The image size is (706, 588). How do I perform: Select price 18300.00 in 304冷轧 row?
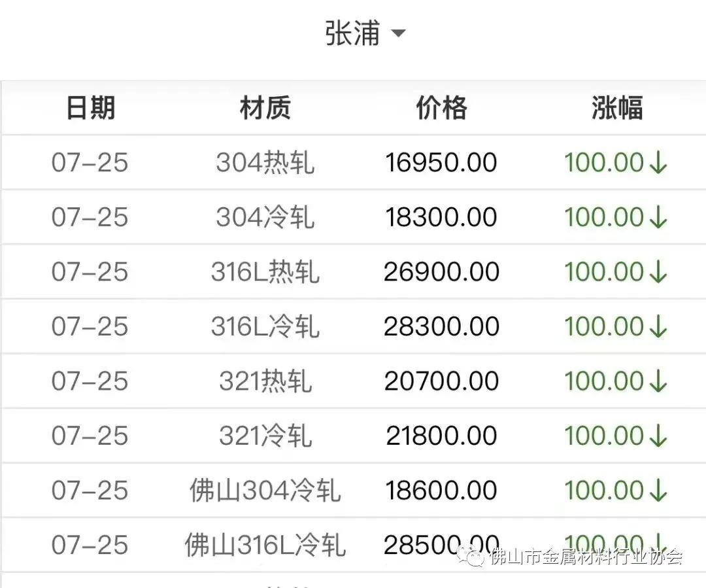click(x=441, y=218)
